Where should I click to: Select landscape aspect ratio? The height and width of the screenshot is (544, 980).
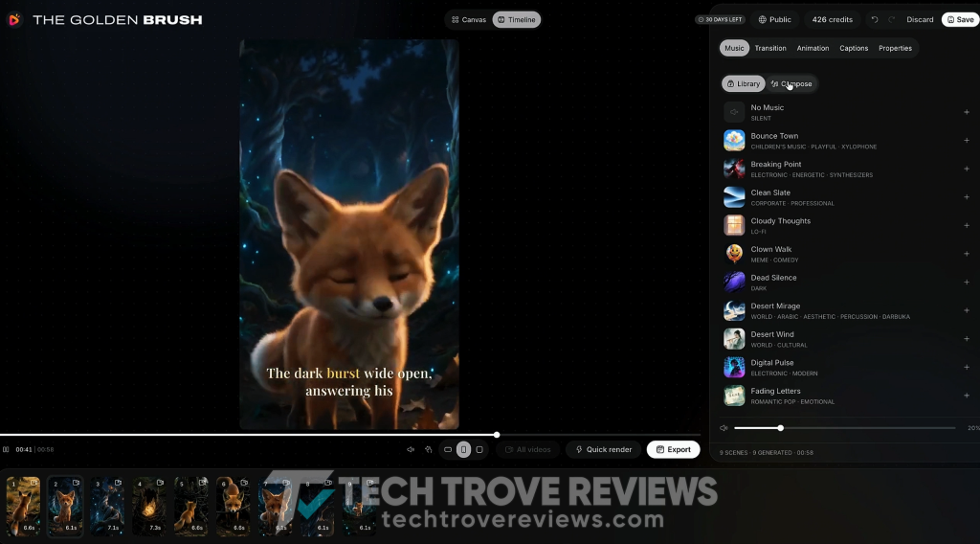[448, 449]
